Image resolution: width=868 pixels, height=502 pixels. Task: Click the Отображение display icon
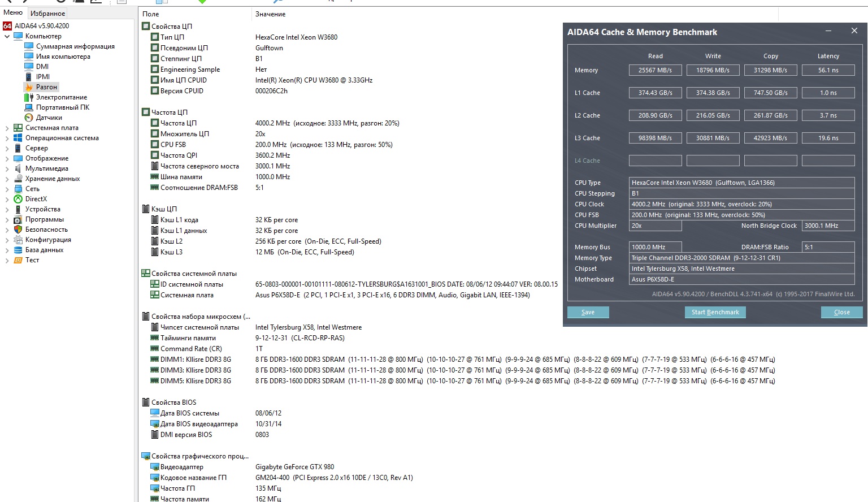[x=18, y=158]
